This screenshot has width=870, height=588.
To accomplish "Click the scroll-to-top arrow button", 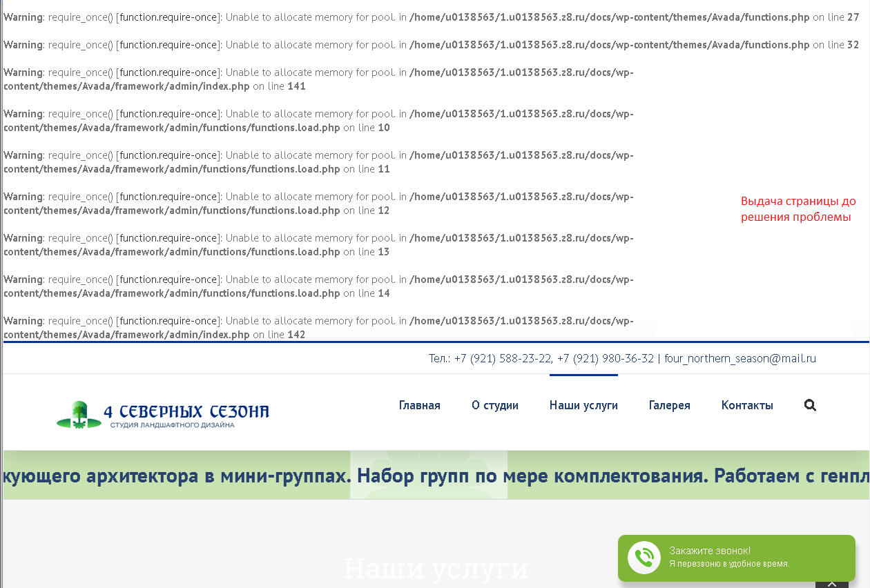I will (x=832, y=583).
